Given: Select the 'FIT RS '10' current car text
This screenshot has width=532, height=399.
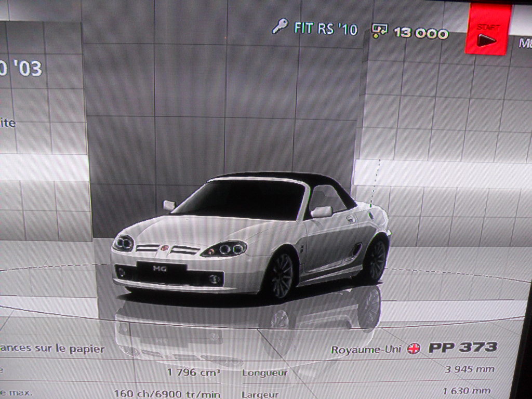Looking at the screenshot, I should click(326, 29).
